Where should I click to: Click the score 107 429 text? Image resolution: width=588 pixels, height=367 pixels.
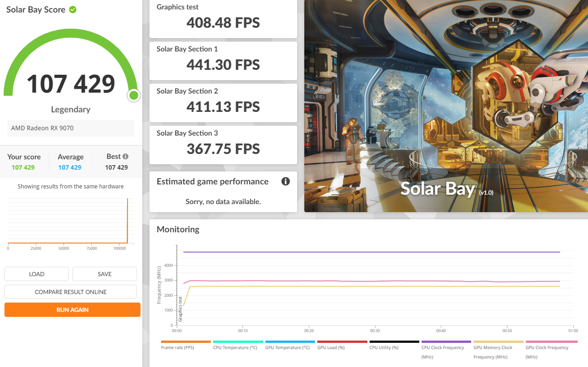71,84
